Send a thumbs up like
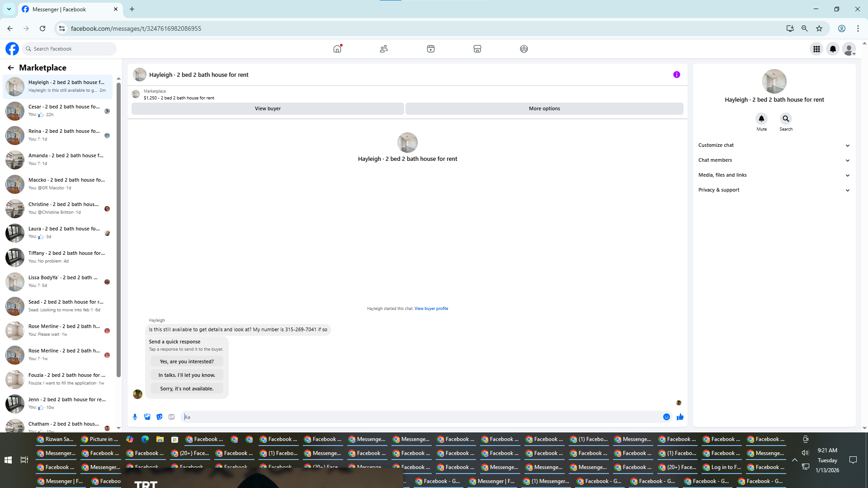The width and height of the screenshot is (868, 488). tap(680, 417)
